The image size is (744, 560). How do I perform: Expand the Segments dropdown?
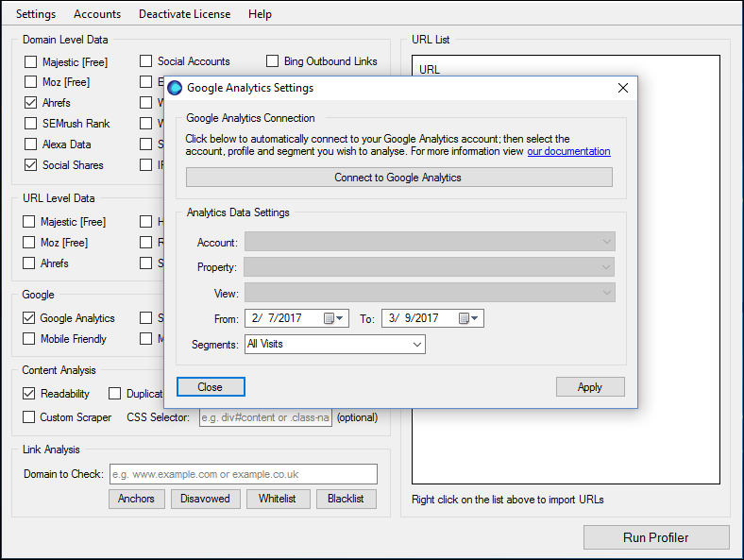(417, 345)
